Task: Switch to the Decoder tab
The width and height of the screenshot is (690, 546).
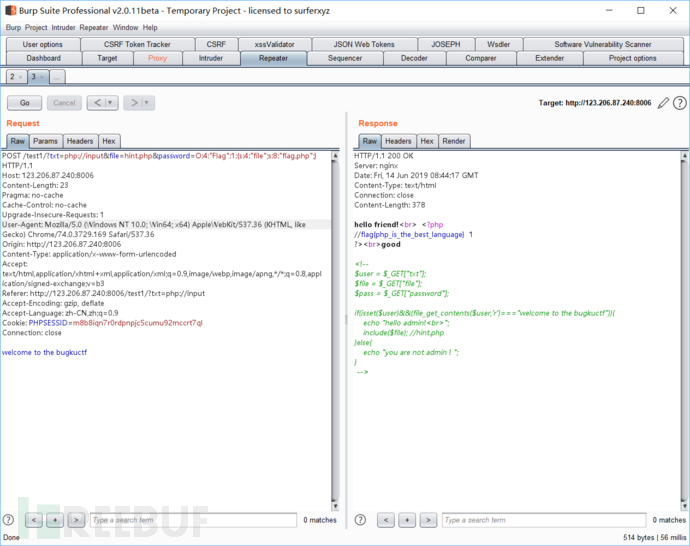Action: (414, 58)
